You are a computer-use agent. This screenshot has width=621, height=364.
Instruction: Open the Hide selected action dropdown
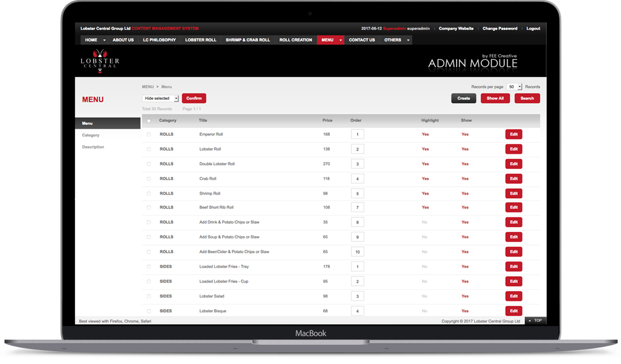[161, 98]
